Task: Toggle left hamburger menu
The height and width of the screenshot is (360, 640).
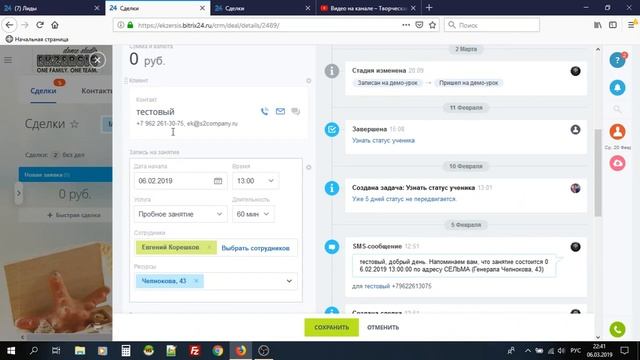Action: pos(8,60)
